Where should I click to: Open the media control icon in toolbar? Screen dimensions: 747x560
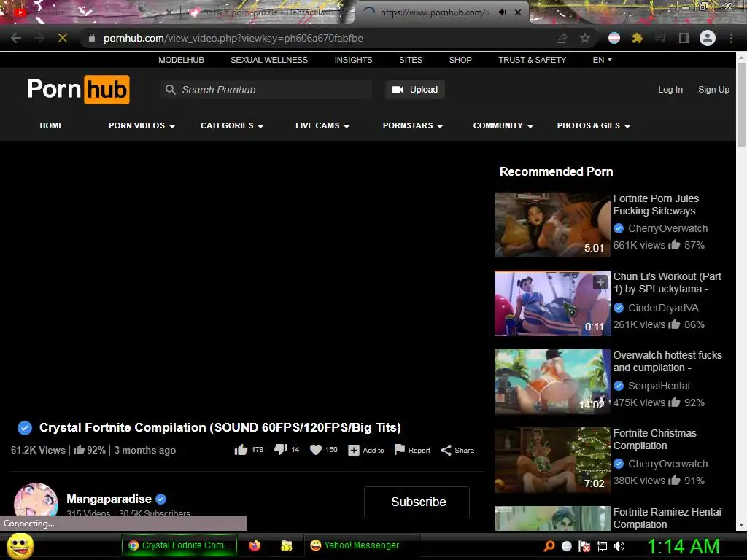[x=660, y=38]
